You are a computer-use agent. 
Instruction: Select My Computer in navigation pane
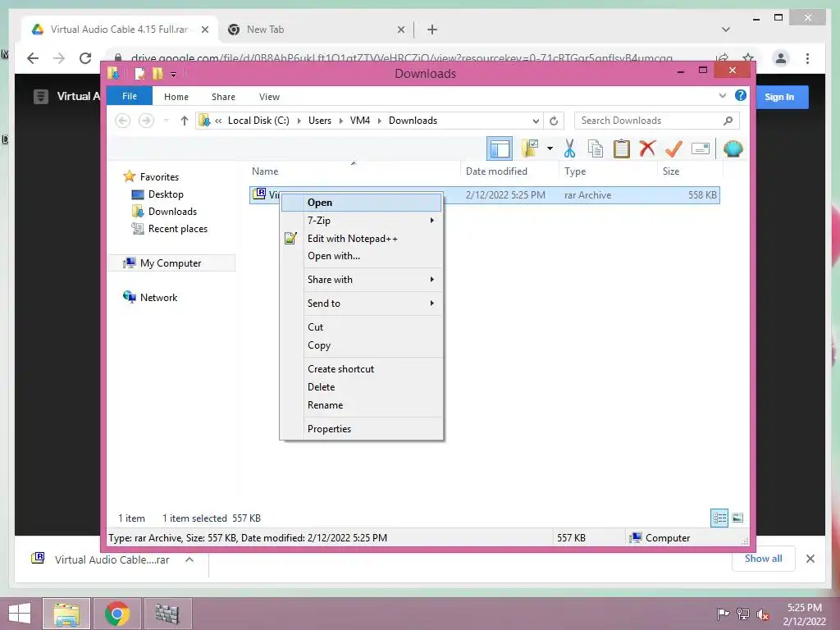171,263
